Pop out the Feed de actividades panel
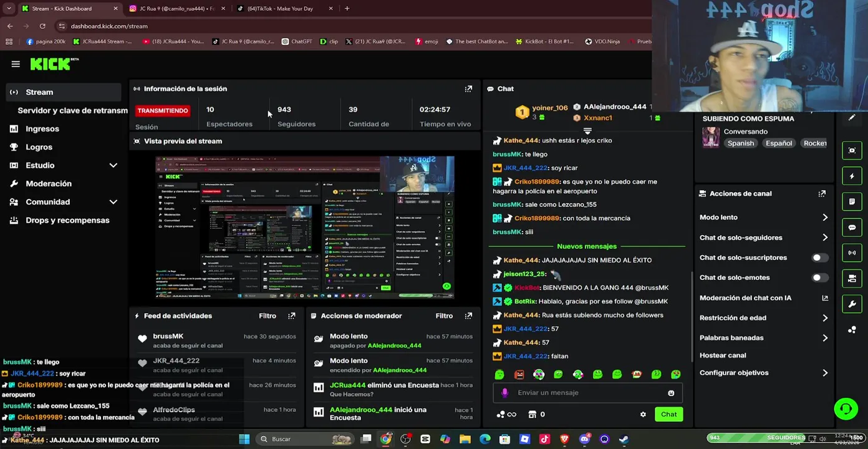This screenshot has height=449, width=868. pos(291,316)
